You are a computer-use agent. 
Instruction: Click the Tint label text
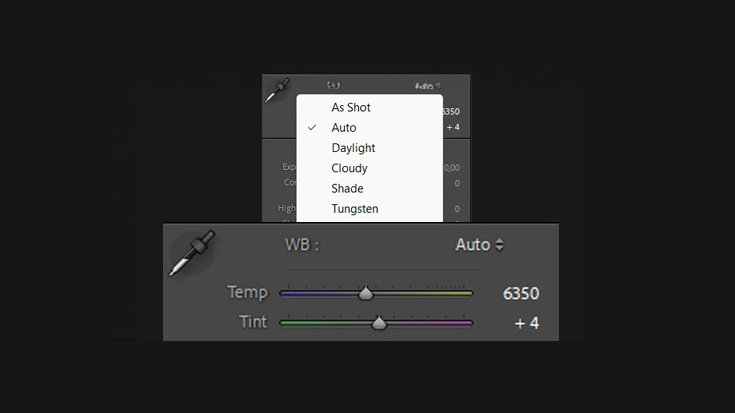[x=253, y=322]
